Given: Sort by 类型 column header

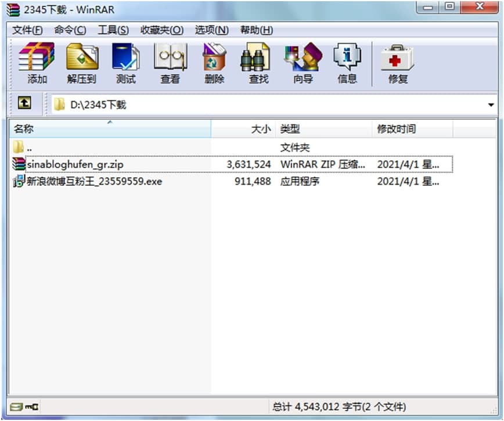Looking at the screenshot, I should (323, 129).
